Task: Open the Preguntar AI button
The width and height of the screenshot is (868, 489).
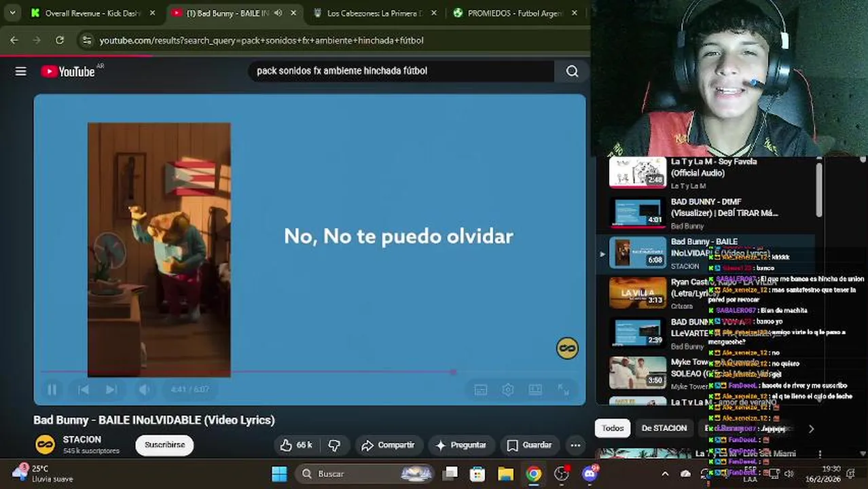Action: pos(460,445)
